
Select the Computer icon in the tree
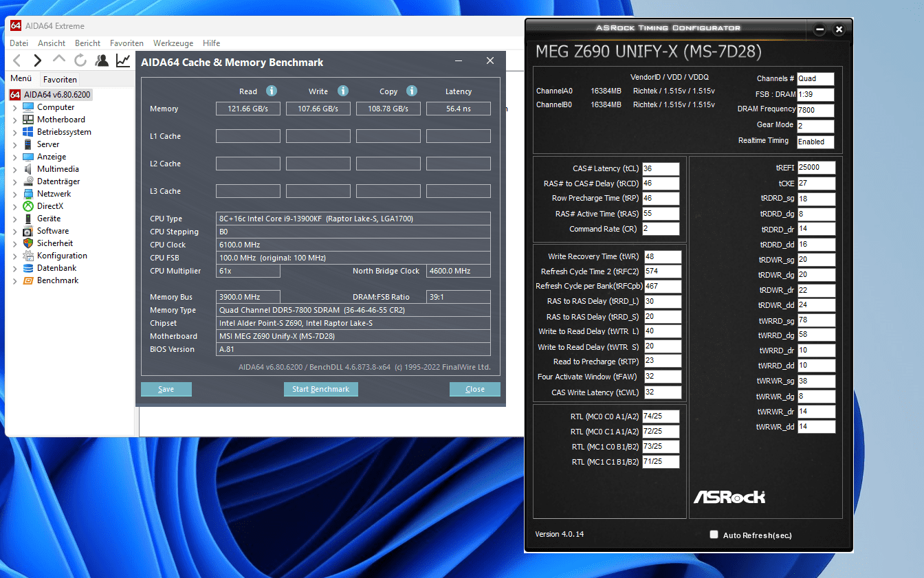click(28, 107)
